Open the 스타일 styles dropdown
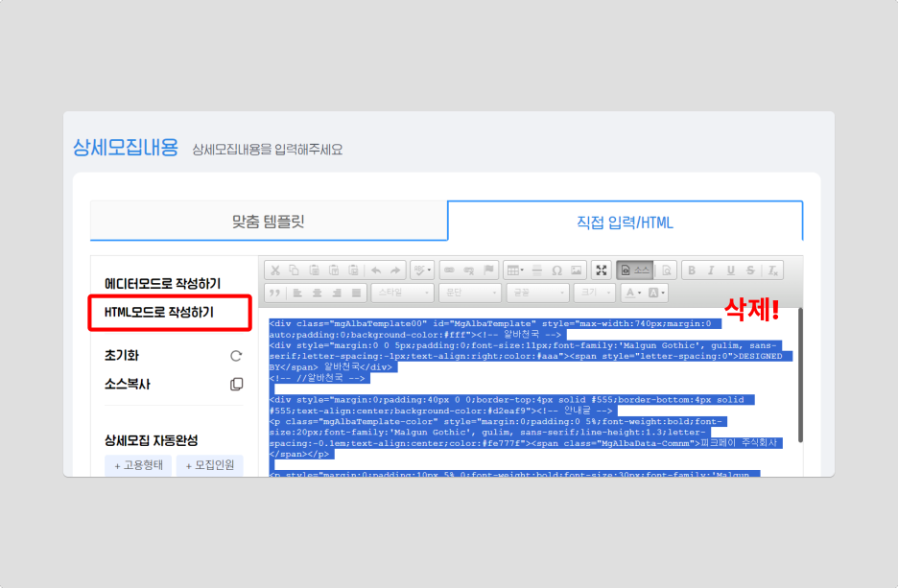The height and width of the screenshot is (588, 898). [403, 293]
